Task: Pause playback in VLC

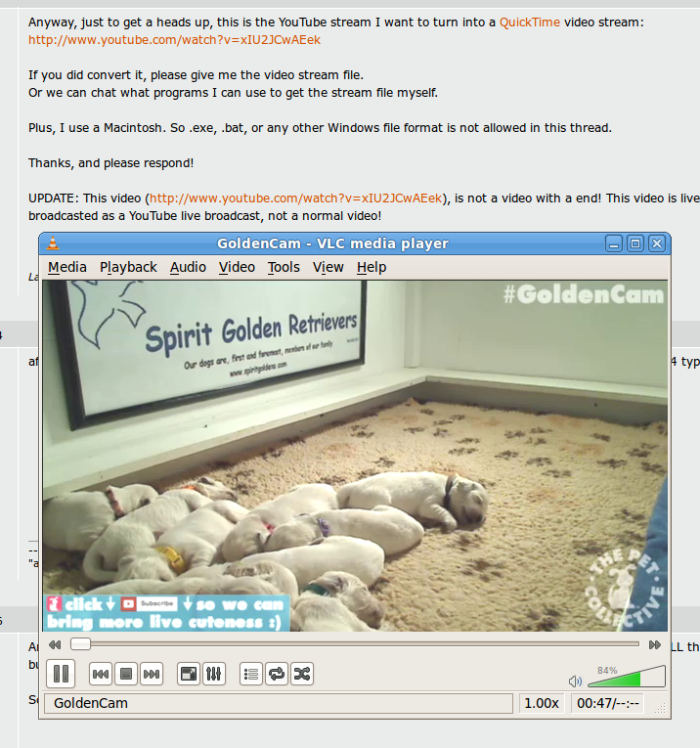Action: (x=61, y=674)
